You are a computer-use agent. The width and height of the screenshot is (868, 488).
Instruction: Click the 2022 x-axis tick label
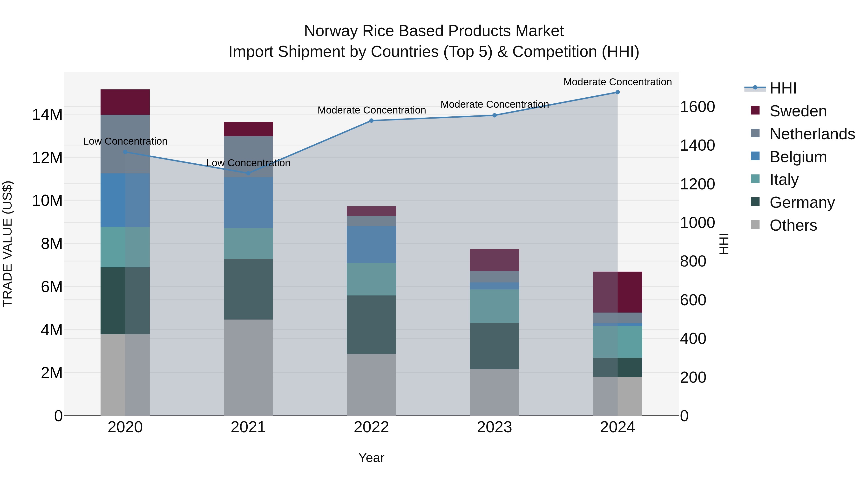pos(371,427)
